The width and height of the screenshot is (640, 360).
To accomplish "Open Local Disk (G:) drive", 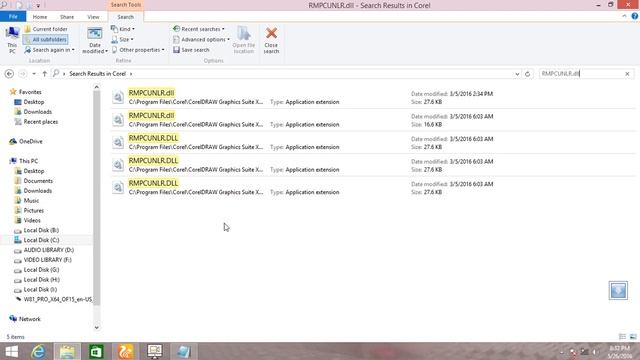I will coord(41,270).
